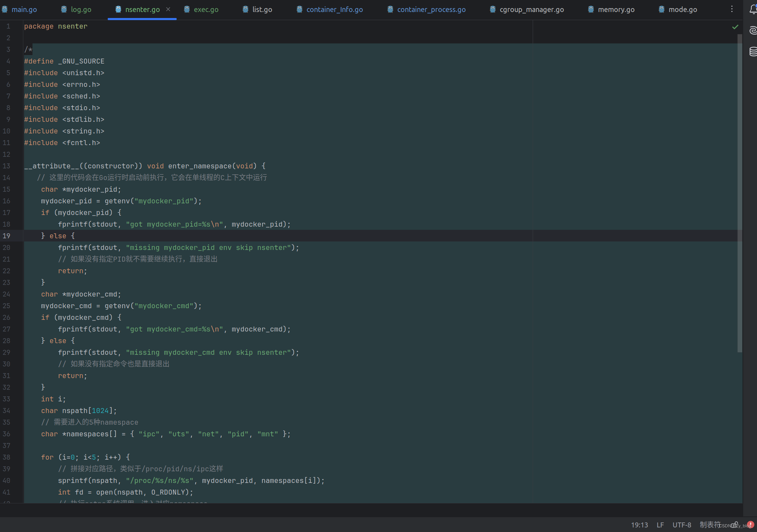
Task: Click the 19:13 cursor position indicator
Action: point(639,525)
